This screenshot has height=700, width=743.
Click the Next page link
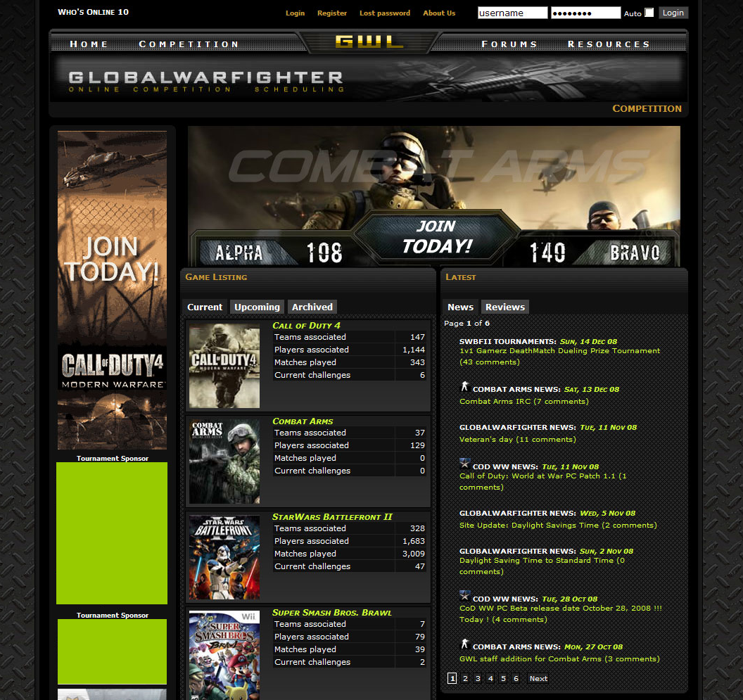[538, 679]
